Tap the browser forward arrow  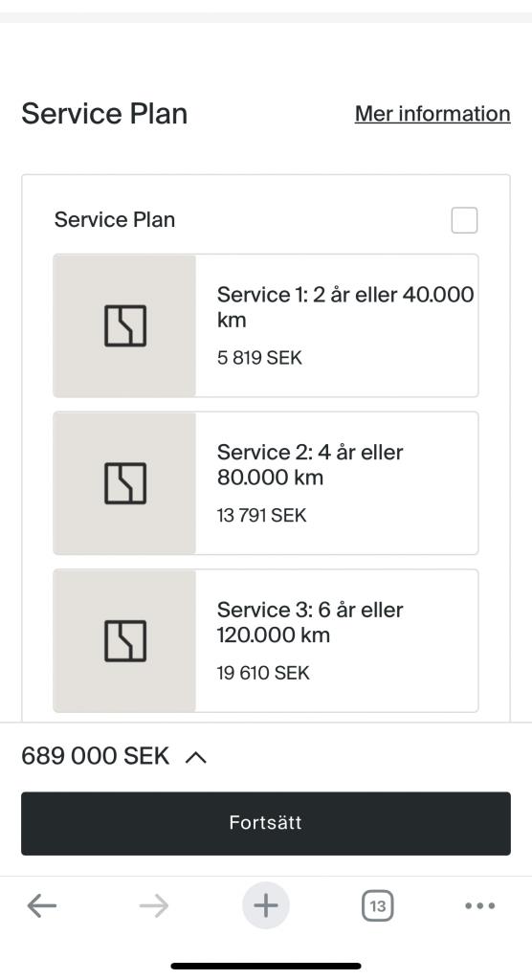tap(154, 905)
